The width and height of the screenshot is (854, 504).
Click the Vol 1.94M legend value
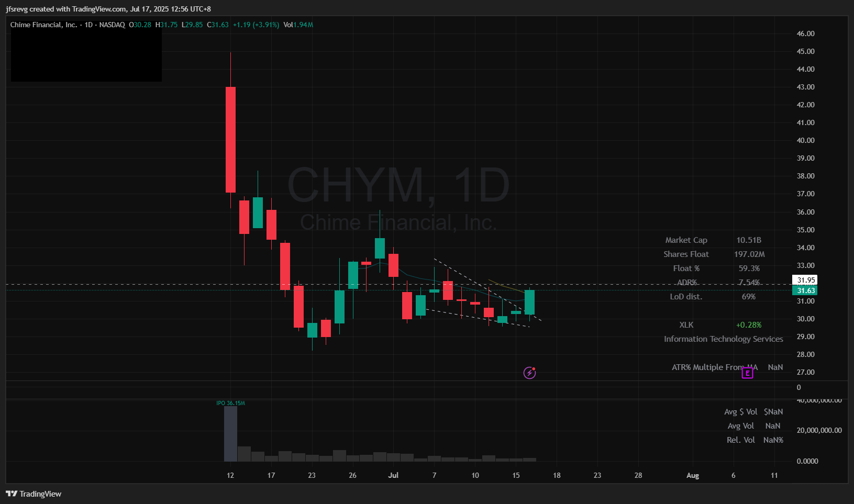pos(298,25)
